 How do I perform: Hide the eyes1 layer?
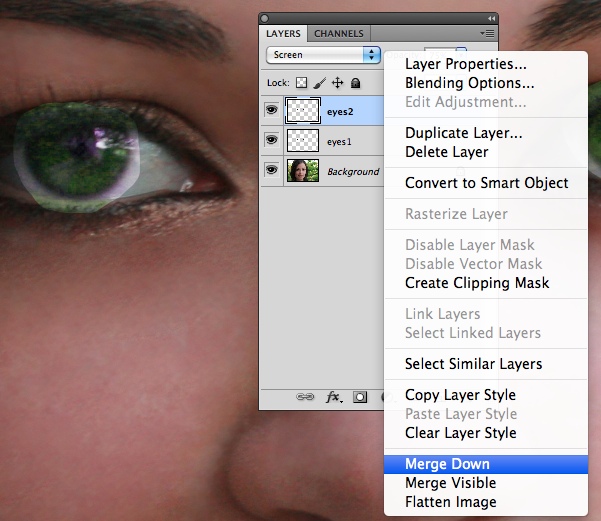pos(272,140)
